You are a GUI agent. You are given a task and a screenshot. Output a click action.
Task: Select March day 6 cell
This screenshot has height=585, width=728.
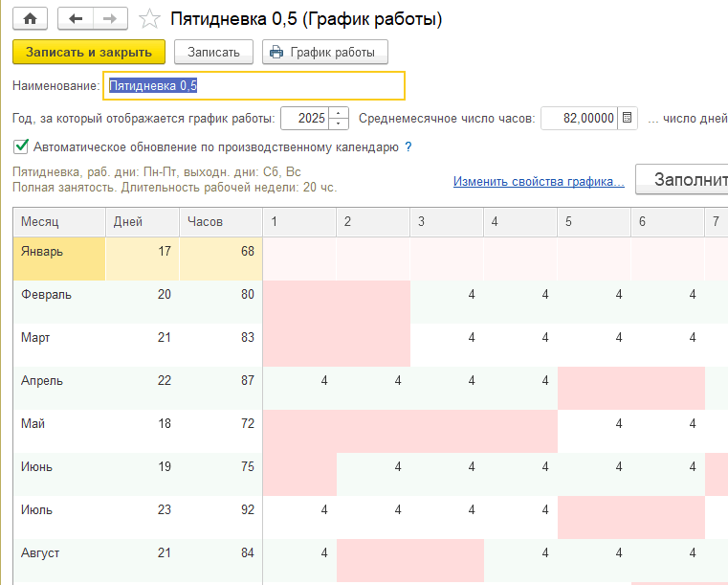click(668, 346)
